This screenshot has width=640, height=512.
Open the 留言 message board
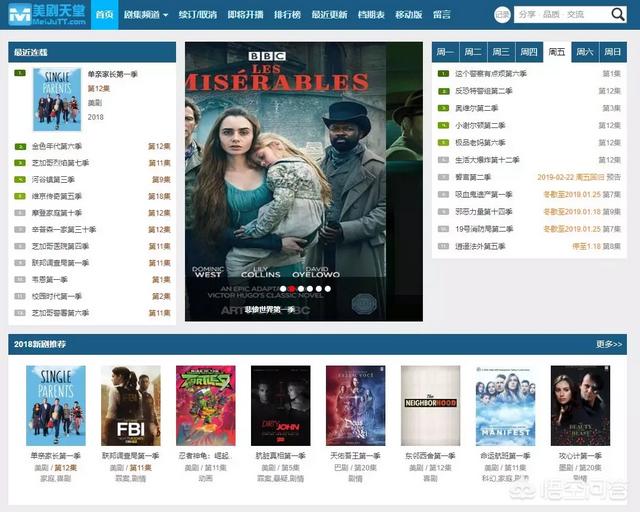click(442, 15)
